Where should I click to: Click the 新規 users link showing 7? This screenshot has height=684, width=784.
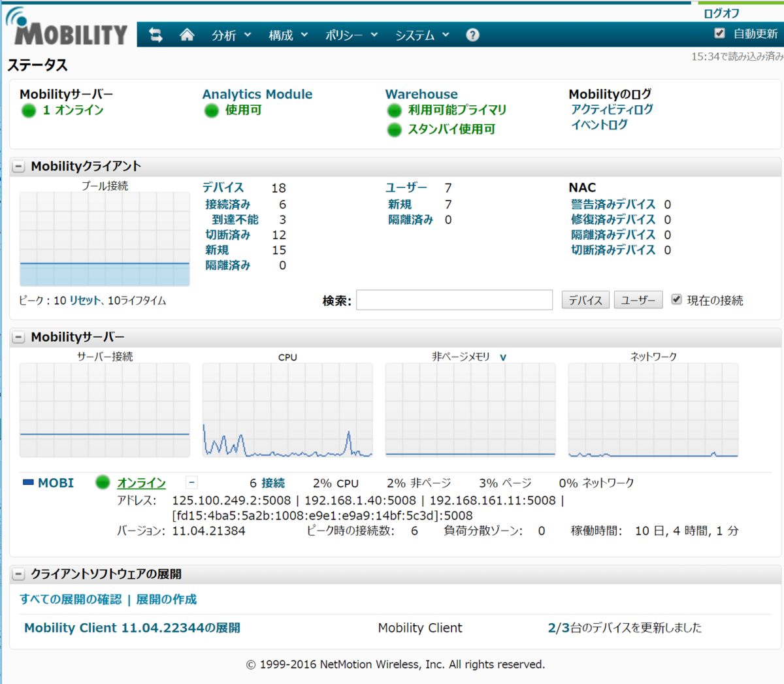click(400, 204)
